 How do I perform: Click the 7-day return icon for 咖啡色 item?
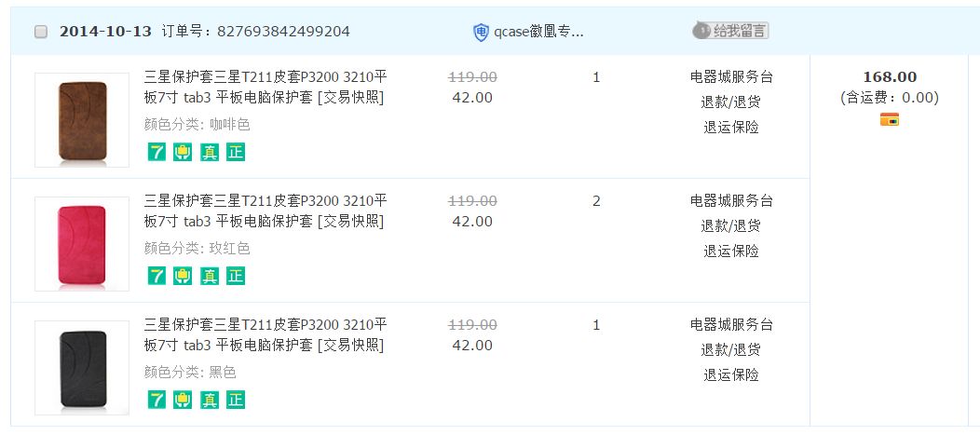coord(157,152)
